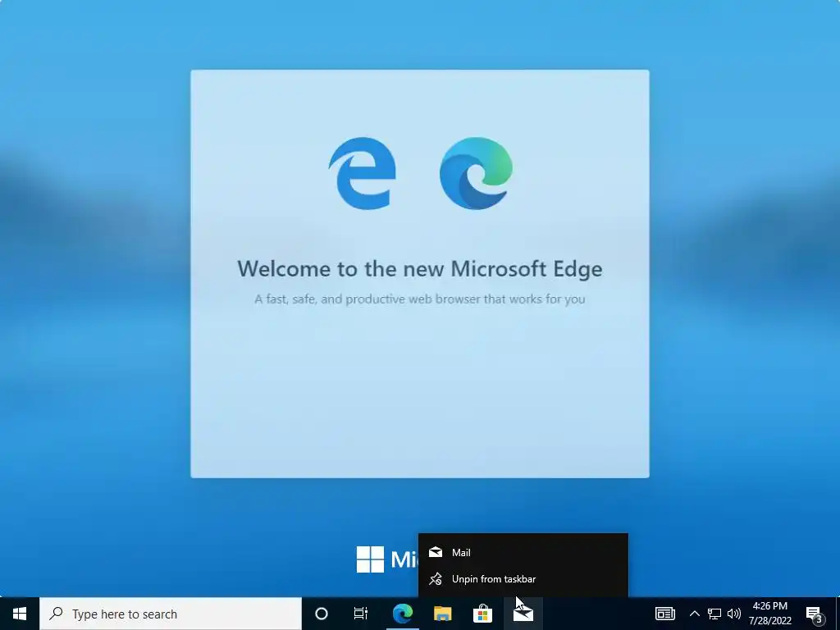Choose 'Unpin from taskbar' menu entry
The image size is (840, 630).
523,579
